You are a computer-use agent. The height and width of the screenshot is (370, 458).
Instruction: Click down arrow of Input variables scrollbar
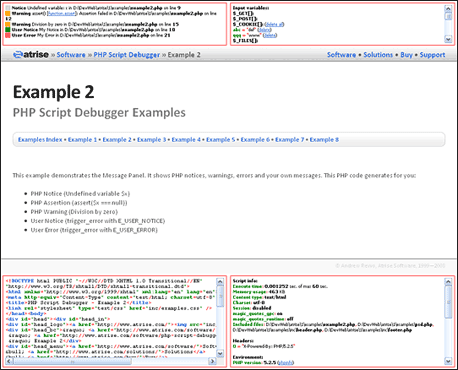(448, 39)
